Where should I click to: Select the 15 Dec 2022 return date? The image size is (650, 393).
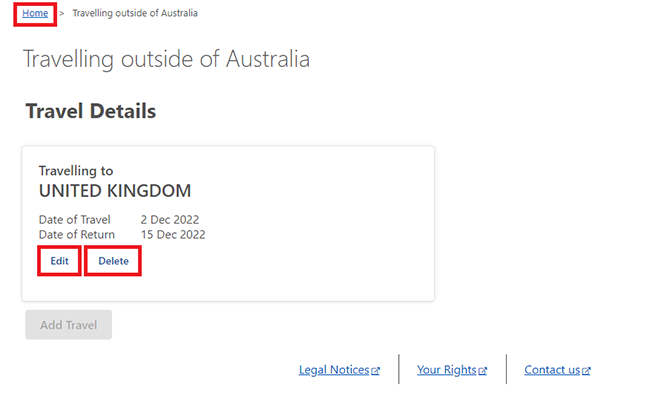coord(173,235)
